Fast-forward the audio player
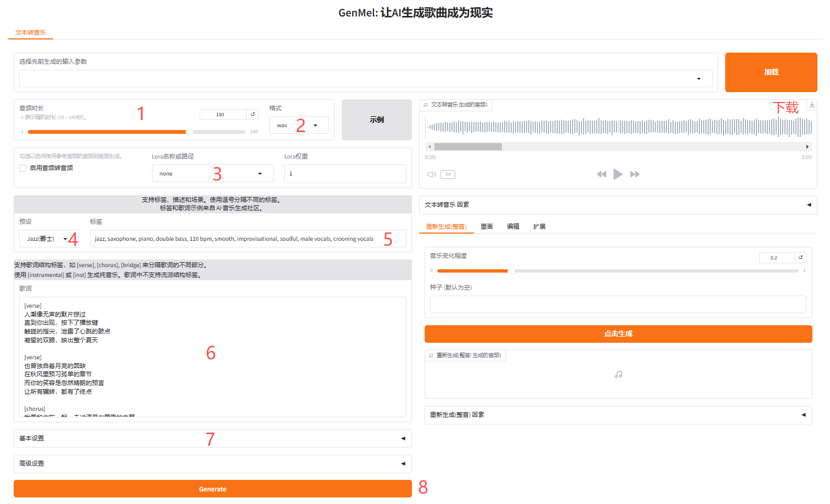The image size is (830, 504). click(635, 174)
